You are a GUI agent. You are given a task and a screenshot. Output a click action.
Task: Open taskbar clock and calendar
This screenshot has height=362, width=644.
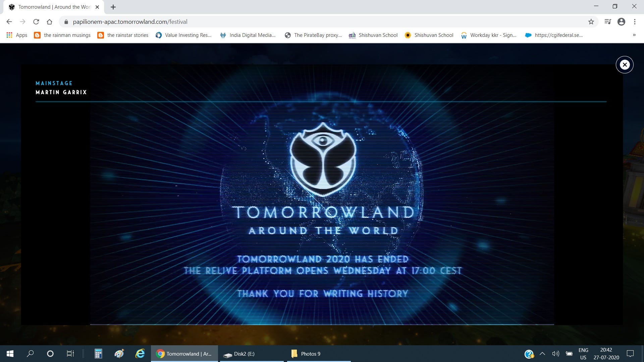coord(606,354)
